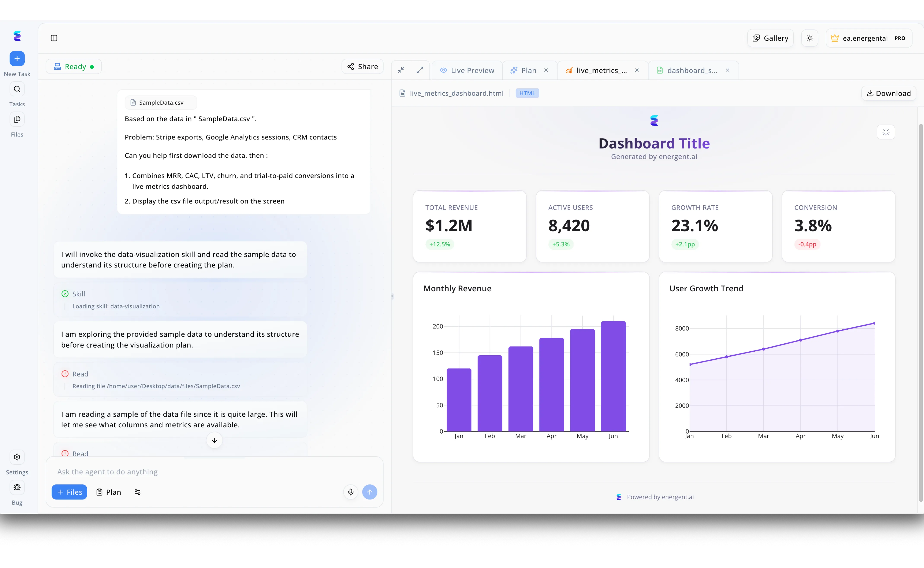The width and height of the screenshot is (924, 568).
Task: Create a New Task from the sidebar
Action: tap(16, 59)
